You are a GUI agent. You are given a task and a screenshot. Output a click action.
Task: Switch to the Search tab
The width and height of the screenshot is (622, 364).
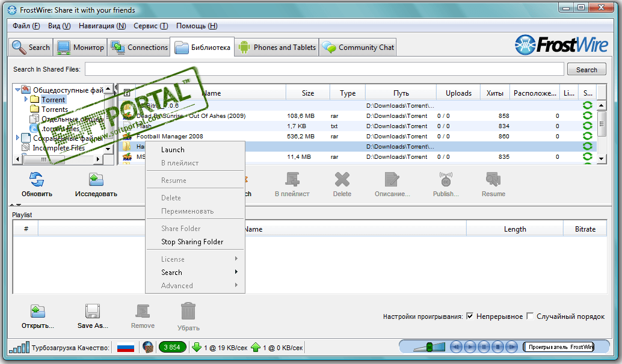[x=31, y=48]
